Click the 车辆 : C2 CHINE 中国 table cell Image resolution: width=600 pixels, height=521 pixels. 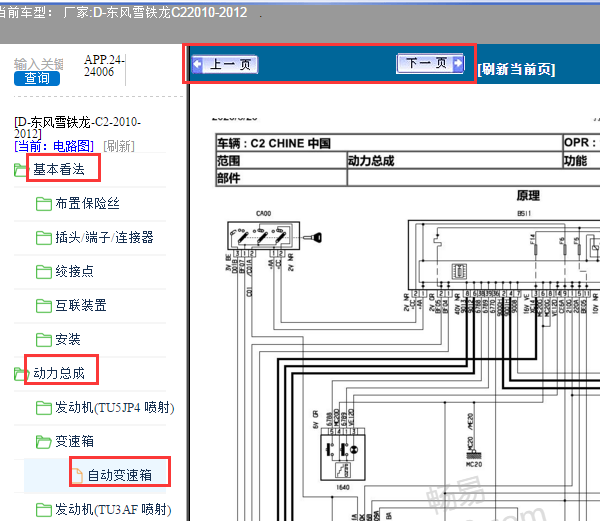(389, 143)
